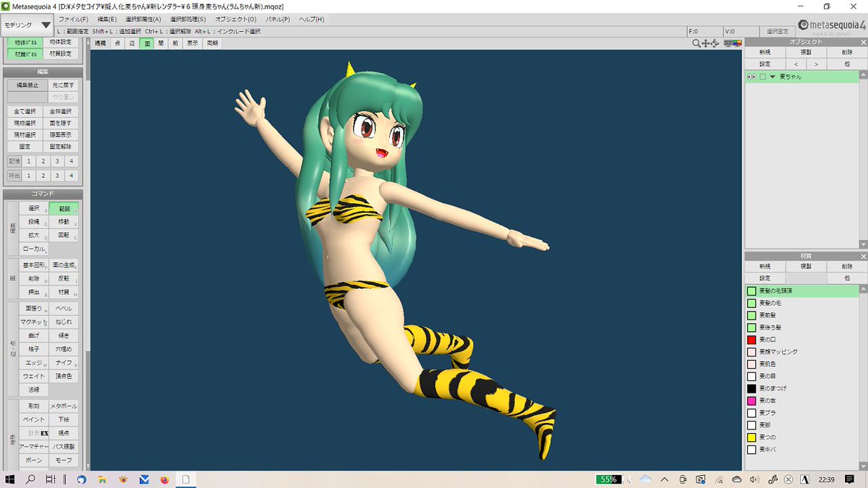Open the 表示 display dropdown in viewport bar

tap(192, 43)
